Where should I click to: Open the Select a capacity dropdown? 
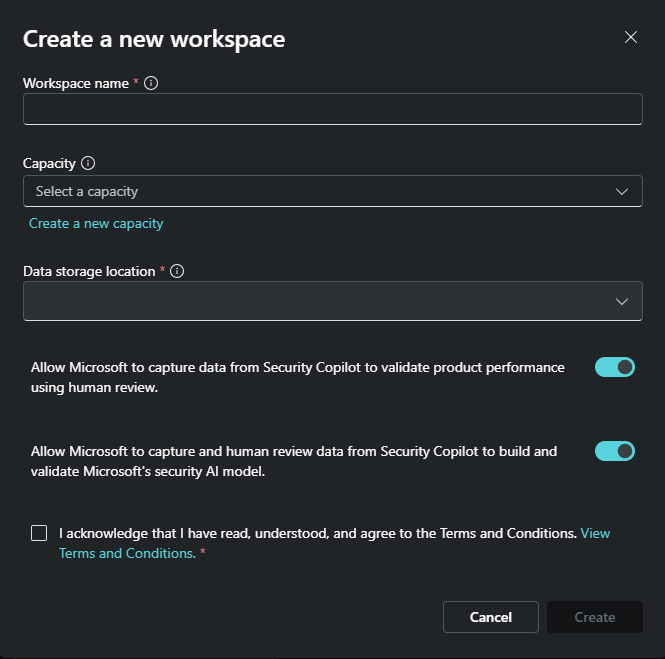click(332, 191)
